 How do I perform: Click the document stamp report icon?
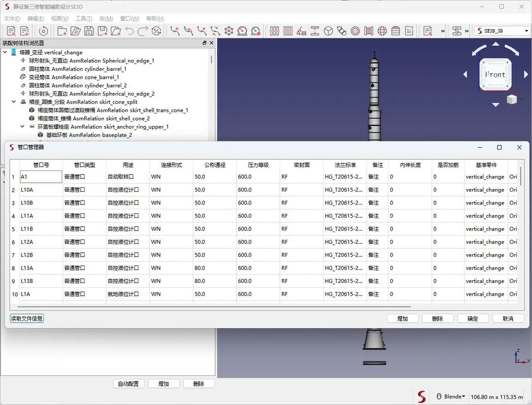(x=428, y=31)
